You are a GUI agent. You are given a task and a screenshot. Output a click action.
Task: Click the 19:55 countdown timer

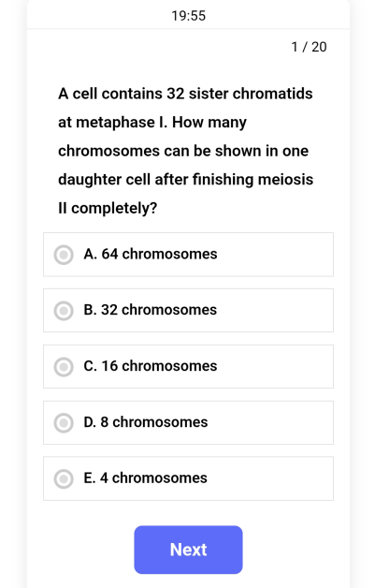click(x=189, y=16)
